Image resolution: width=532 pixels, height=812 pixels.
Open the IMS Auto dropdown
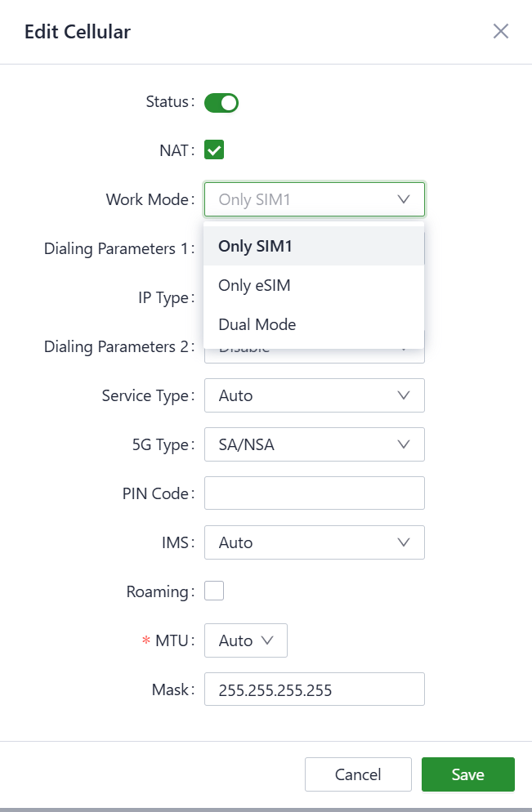[x=314, y=542]
